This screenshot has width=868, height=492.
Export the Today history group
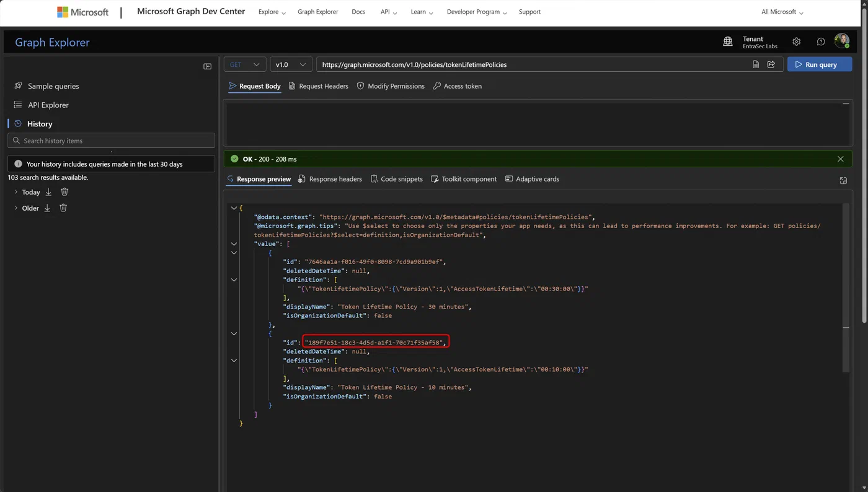48,192
